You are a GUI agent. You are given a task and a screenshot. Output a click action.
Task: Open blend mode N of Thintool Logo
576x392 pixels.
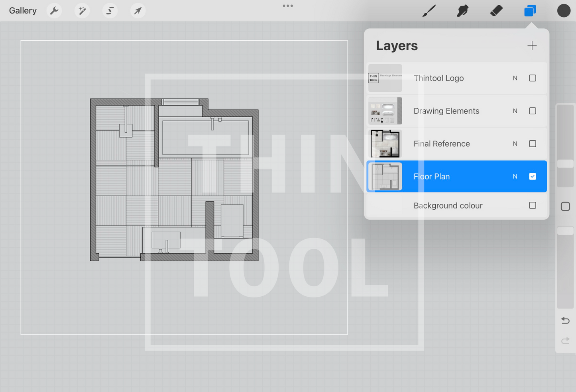(x=515, y=78)
